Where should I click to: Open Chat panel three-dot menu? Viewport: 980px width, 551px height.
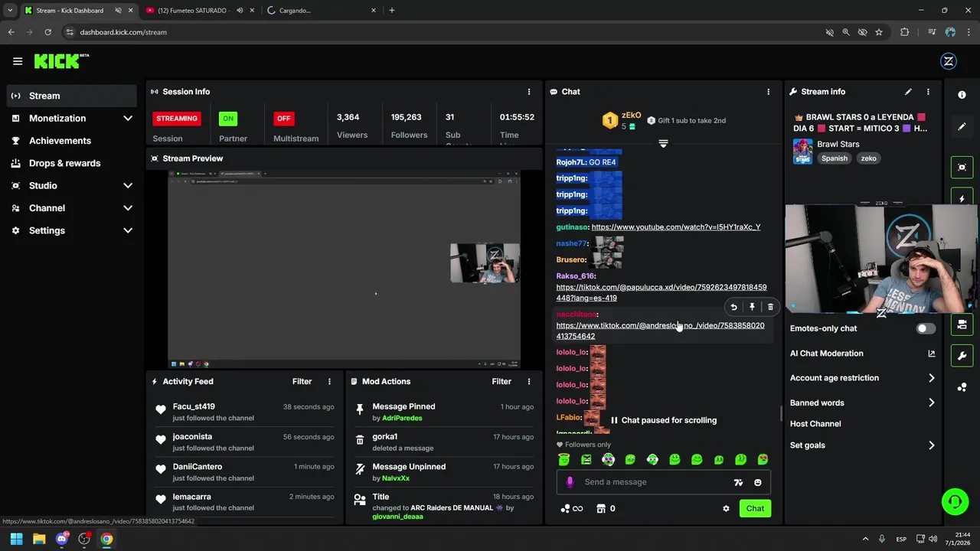[769, 92]
